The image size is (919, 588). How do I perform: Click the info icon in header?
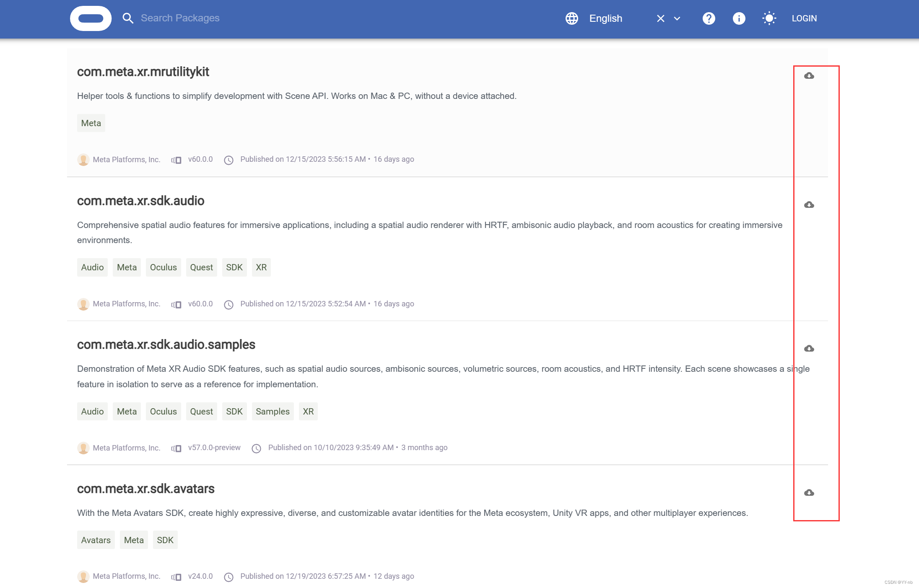click(x=739, y=18)
